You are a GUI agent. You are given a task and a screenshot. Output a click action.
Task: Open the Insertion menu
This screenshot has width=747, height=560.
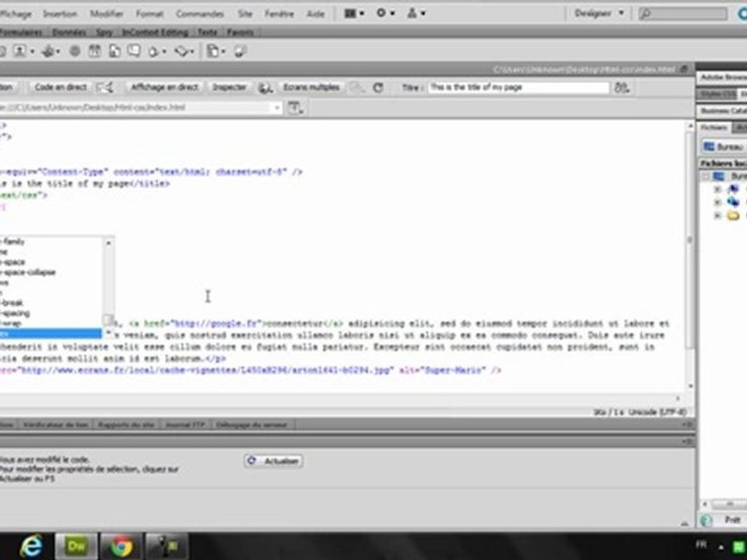(60, 14)
